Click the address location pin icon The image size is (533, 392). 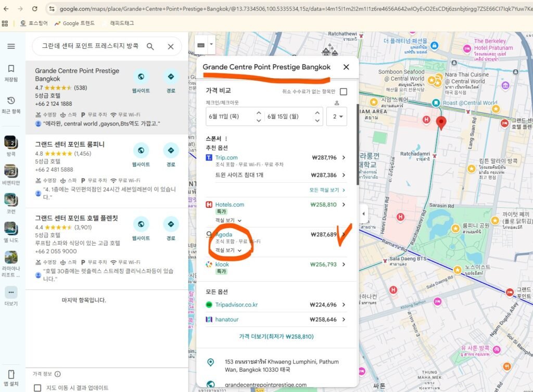(x=211, y=362)
